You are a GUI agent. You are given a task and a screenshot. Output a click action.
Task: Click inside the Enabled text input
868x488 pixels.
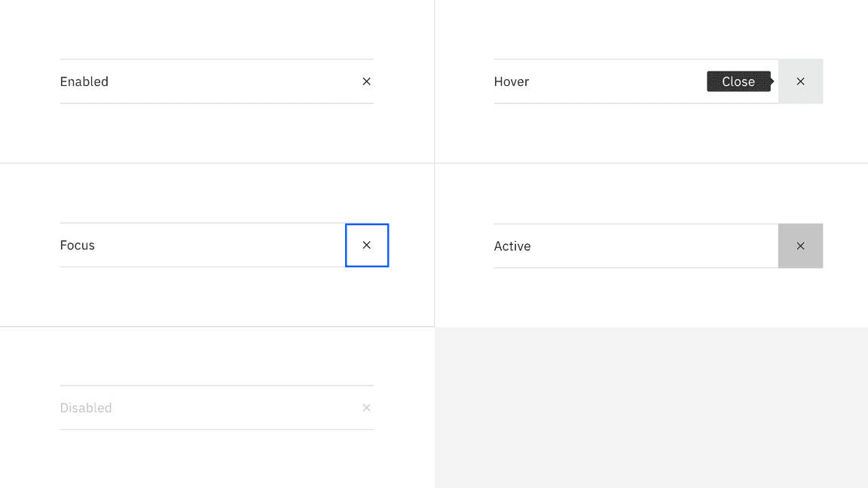click(x=211, y=81)
